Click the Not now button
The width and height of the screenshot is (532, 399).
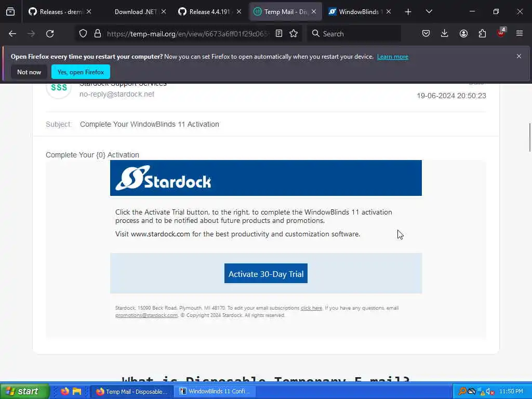pyautogui.click(x=29, y=72)
